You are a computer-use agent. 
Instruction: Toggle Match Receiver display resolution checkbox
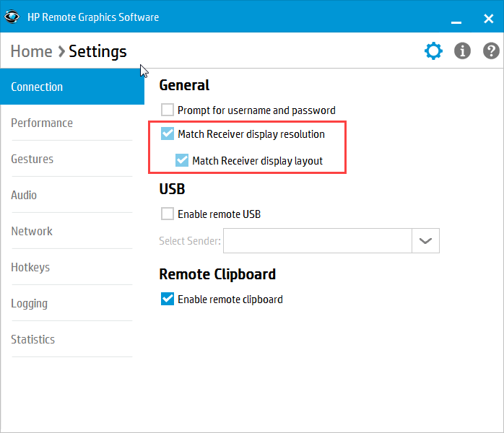(168, 134)
